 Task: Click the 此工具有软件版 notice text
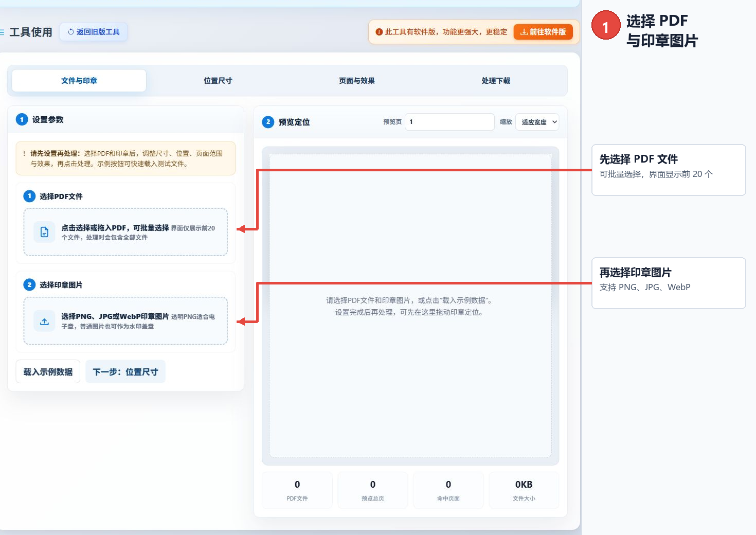click(446, 32)
